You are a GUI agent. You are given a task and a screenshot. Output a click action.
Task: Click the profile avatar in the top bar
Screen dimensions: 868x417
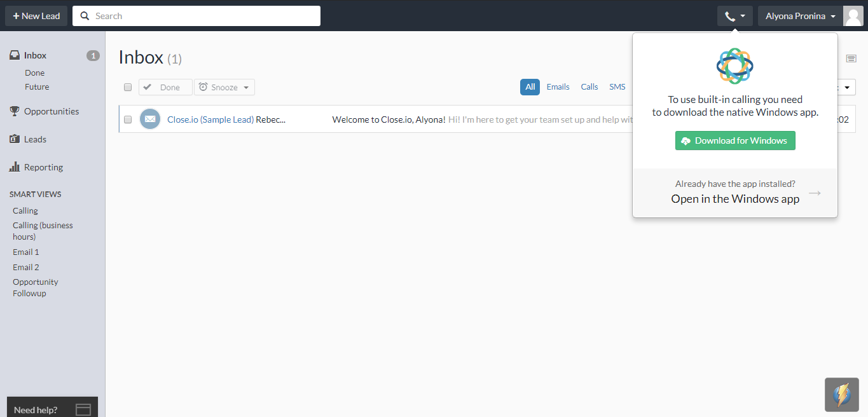click(x=853, y=15)
